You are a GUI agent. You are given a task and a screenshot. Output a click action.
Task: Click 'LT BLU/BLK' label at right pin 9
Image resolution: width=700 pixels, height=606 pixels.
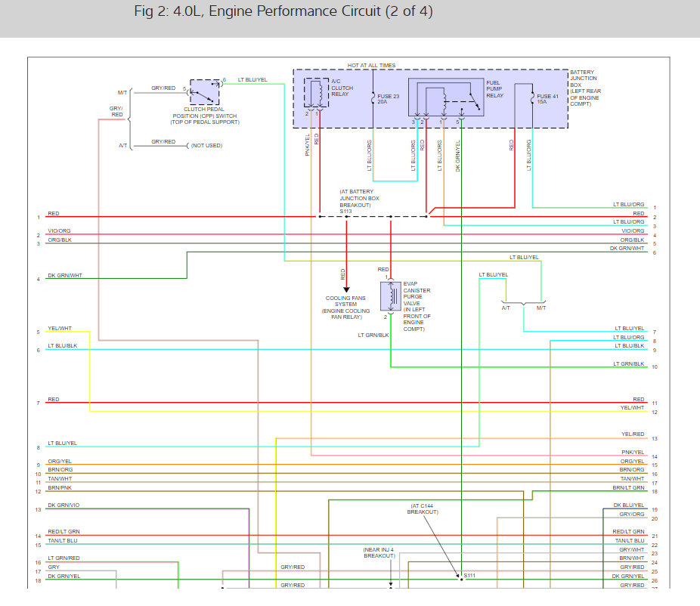pyautogui.click(x=630, y=346)
